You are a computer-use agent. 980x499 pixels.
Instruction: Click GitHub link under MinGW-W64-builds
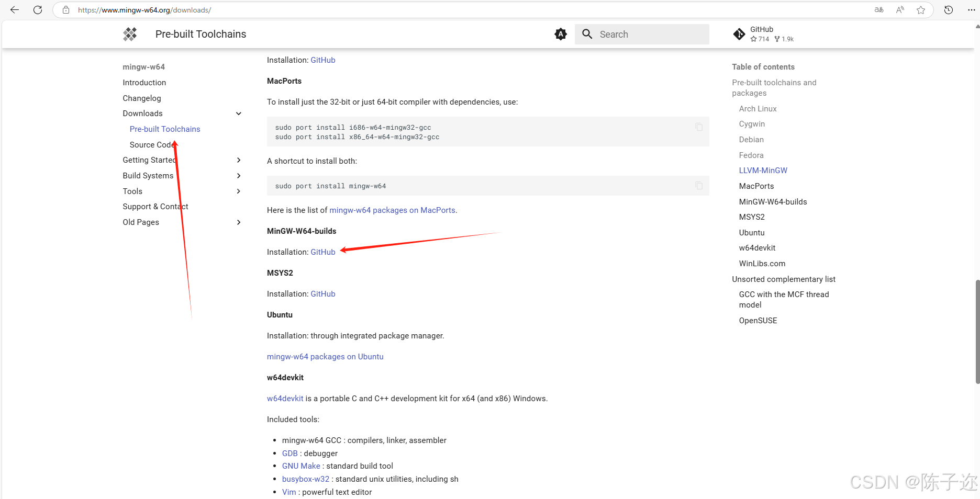pyautogui.click(x=323, y=252)
